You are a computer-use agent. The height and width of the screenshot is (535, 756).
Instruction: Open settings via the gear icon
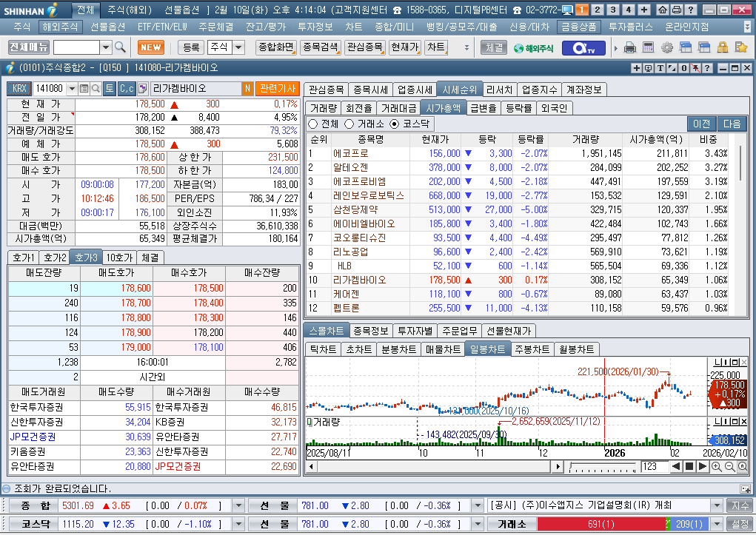tap(667, 47)
